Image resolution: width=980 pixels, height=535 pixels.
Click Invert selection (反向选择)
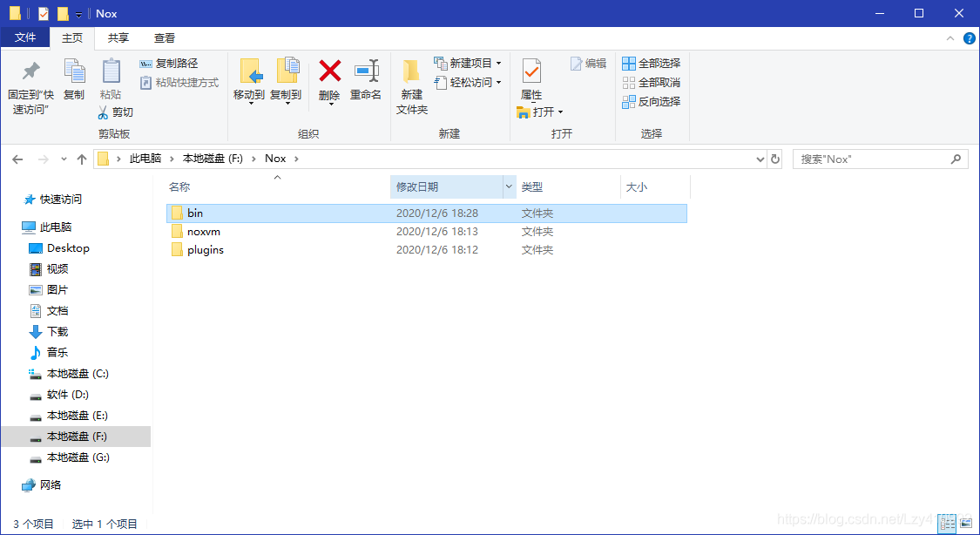pos(652,101)
